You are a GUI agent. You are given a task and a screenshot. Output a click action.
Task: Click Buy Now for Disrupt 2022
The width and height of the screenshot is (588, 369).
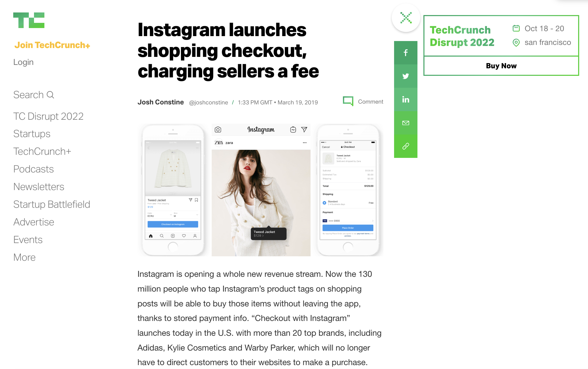pos(501,66)
